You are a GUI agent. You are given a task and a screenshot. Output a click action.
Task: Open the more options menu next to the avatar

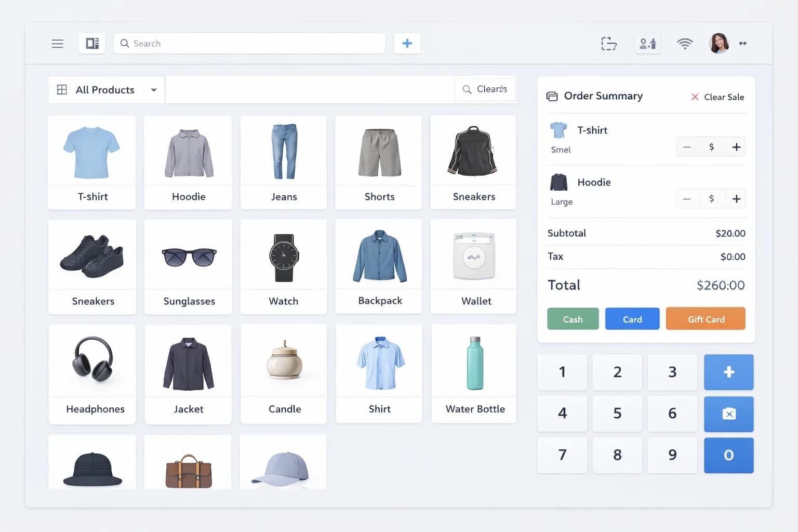(x=743, y=44)
